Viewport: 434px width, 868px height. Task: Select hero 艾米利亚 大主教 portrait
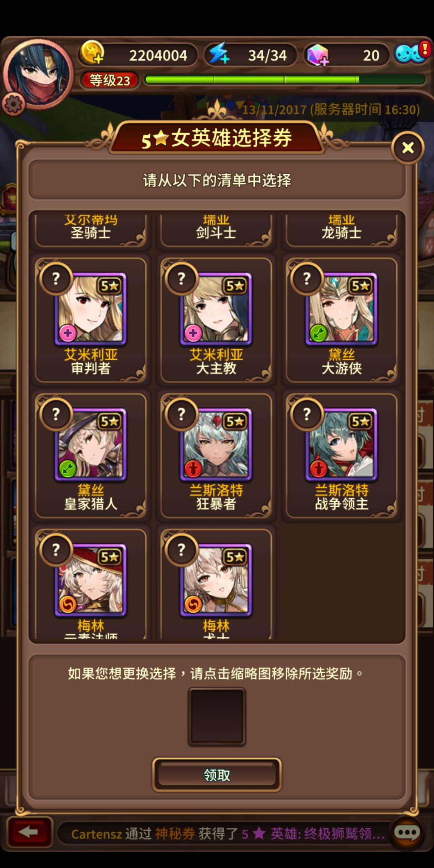216,309
